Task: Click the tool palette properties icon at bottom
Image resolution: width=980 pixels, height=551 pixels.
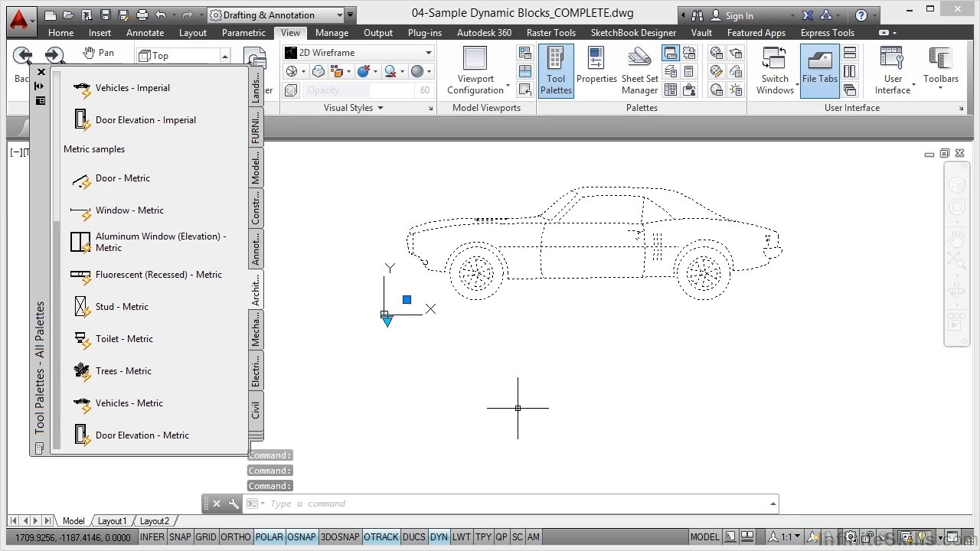Action: pyautogui.click(x=40, y=448)
